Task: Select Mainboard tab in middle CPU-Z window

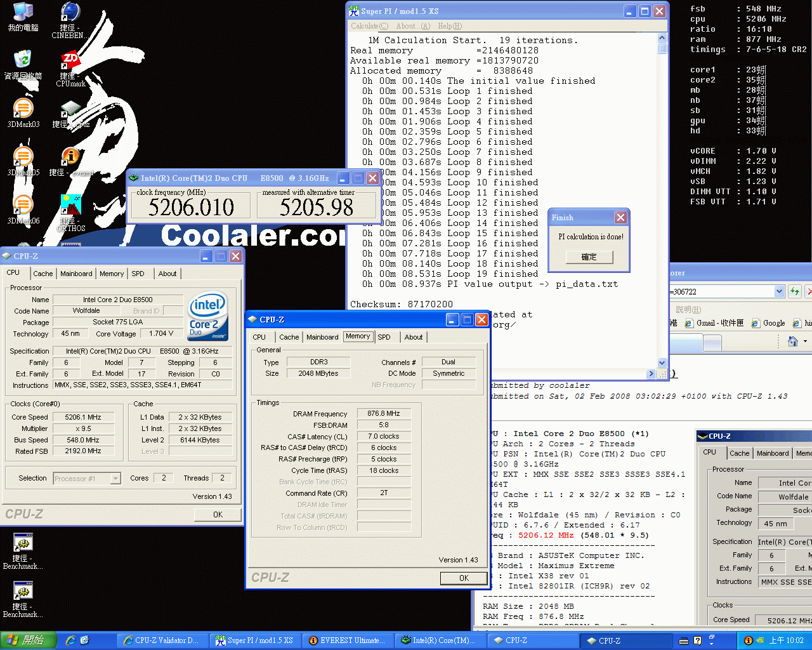Action: coord(322,337)
